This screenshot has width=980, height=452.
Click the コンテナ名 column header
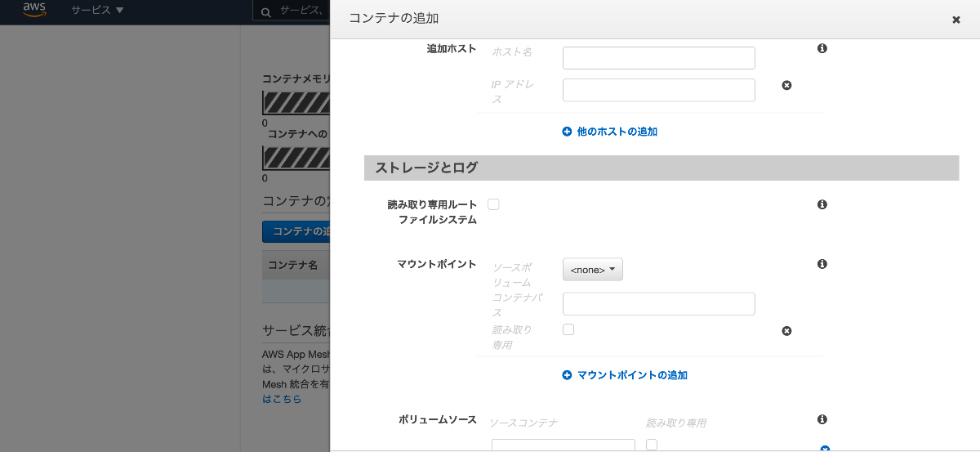(292, 265)
